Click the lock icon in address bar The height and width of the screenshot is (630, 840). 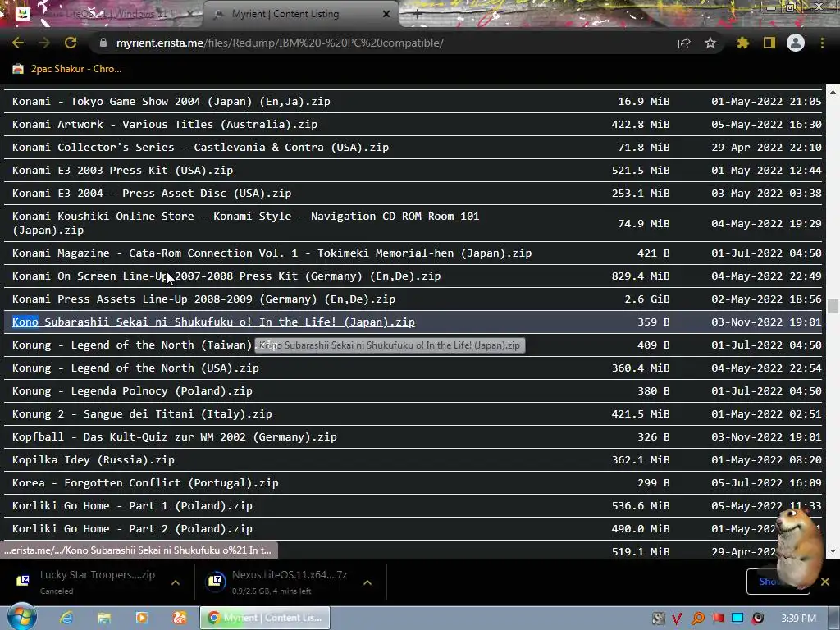103,43
